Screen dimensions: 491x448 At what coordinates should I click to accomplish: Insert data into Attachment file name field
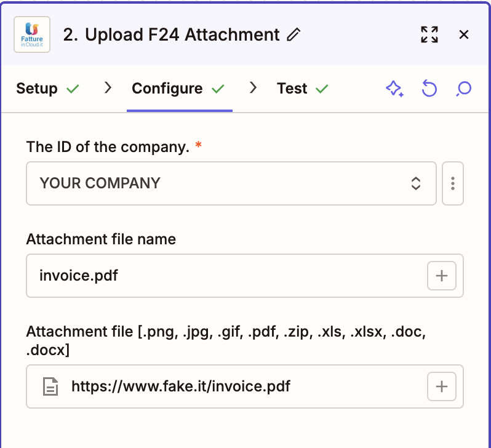(x=442, y=276)
